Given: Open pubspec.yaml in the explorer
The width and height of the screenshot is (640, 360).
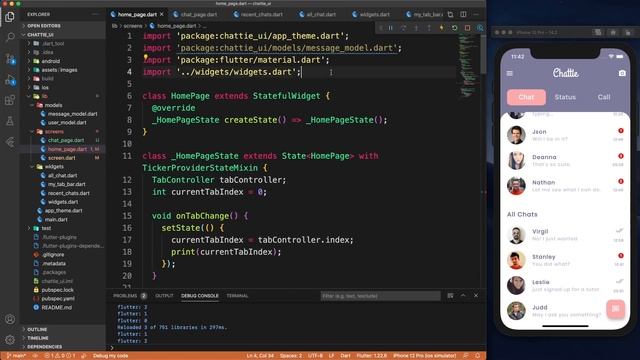Looking at the screenshot, I should pos(63,298).
